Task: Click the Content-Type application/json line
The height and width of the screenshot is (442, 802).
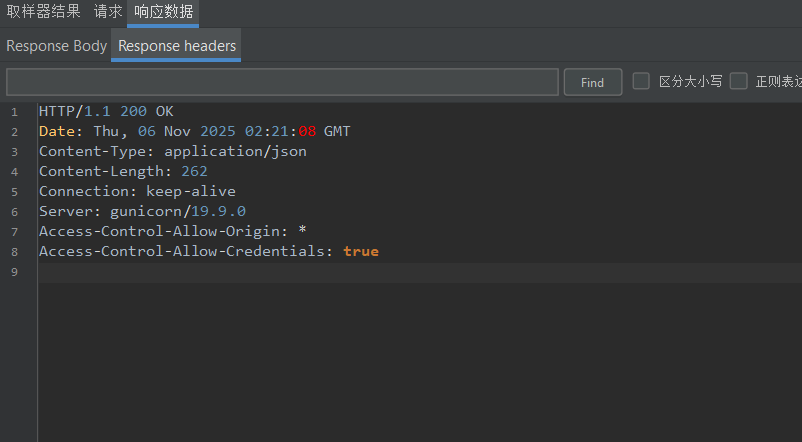Action: point(172,151)
